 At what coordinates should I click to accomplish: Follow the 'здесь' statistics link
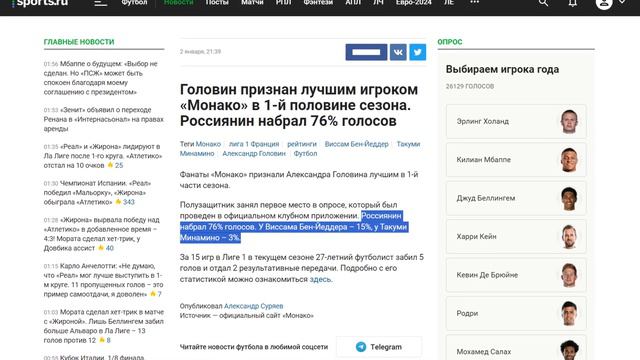click(x=320, y=280)
